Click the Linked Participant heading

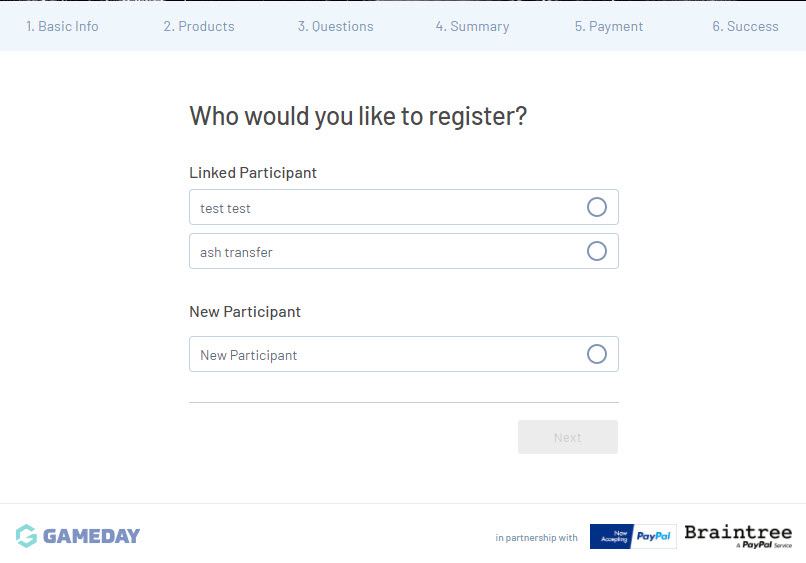(x=253, y=173)
